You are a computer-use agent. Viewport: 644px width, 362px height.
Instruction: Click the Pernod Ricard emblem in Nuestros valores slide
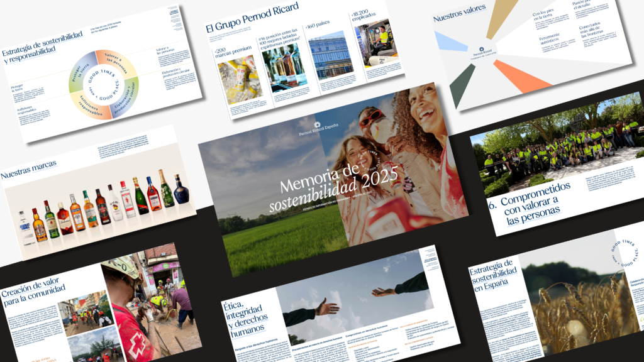[x=482, y=52]
